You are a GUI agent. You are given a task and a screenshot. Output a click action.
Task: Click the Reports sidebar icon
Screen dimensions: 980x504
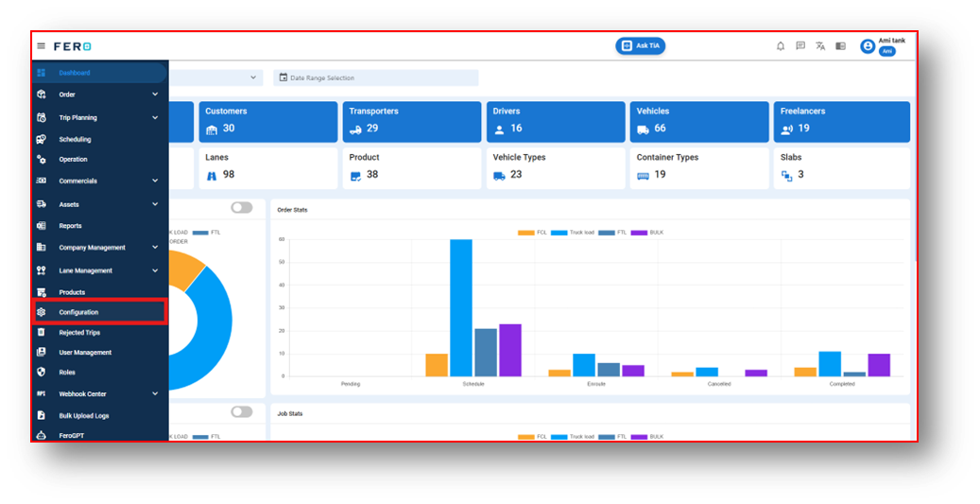coord(42,226)
